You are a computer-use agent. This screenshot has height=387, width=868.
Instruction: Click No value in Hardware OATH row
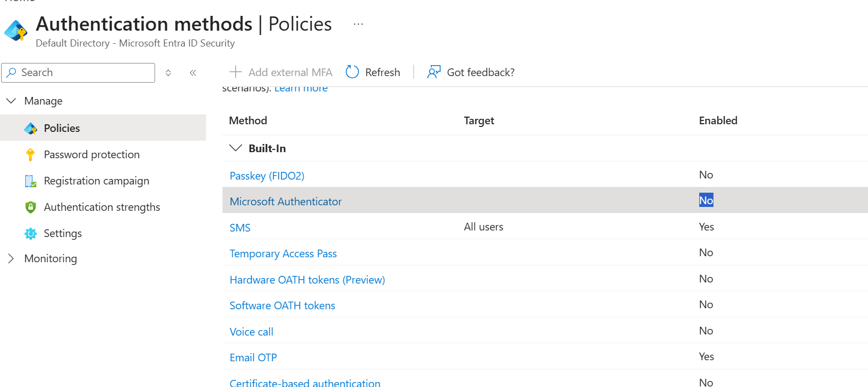click(x=706, y=279)
